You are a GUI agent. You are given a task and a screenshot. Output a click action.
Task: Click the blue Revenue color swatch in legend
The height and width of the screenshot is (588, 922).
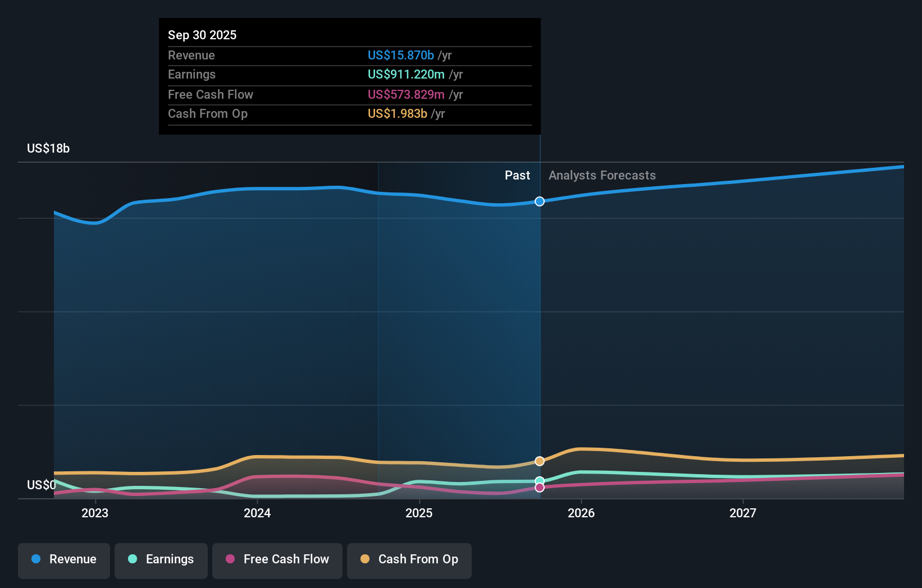click(35, 559)
